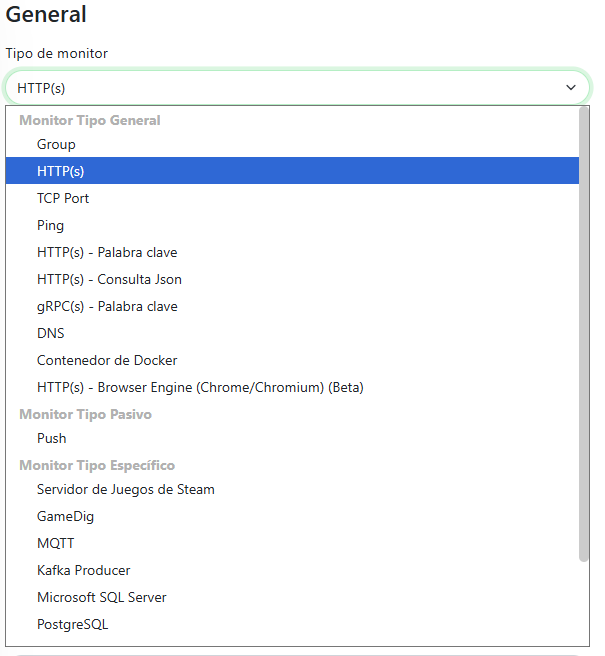Open the Tipo de monitor combo box
The height and width of the screenshot is (656, 605).
pos(290,88)
